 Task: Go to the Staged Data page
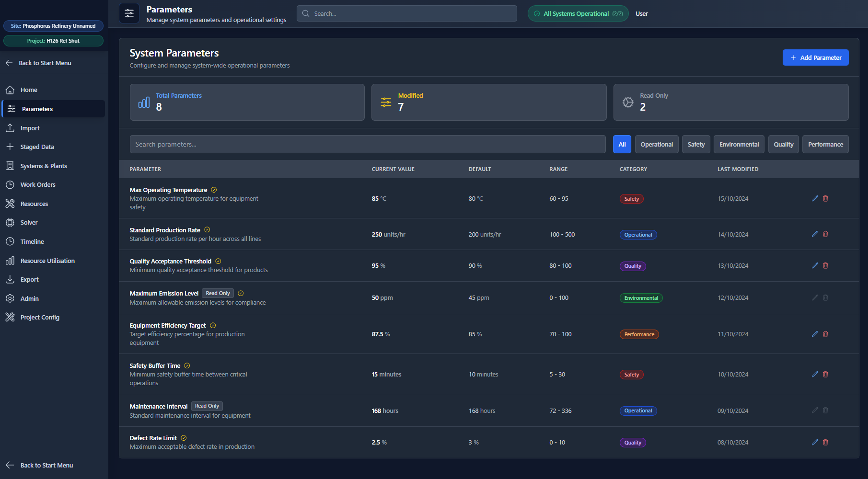37,147
